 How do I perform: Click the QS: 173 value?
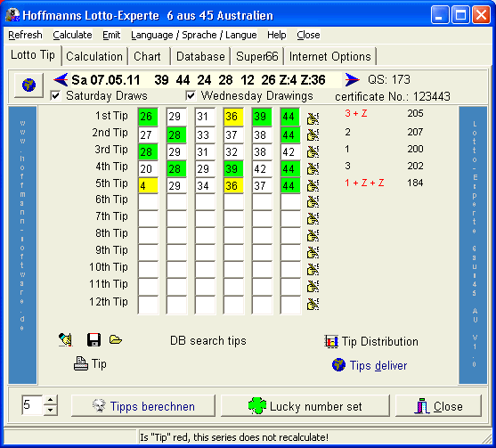coord(389,79)
